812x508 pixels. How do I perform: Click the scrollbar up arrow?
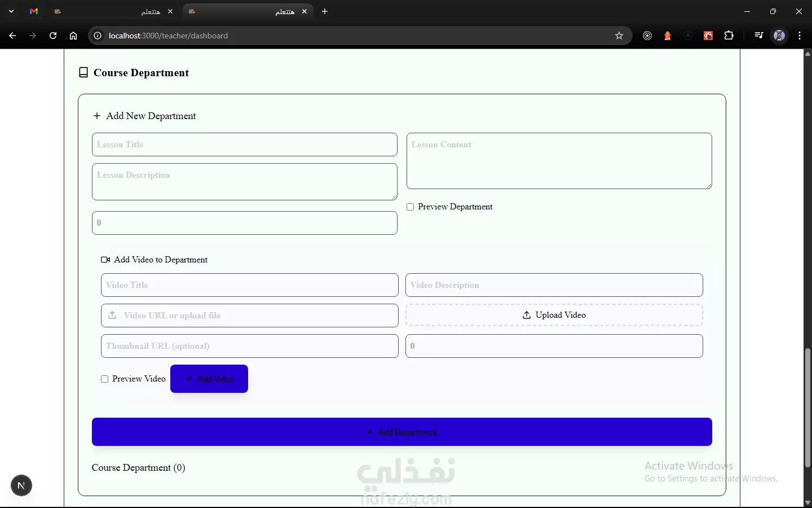[x=807, y=54]
